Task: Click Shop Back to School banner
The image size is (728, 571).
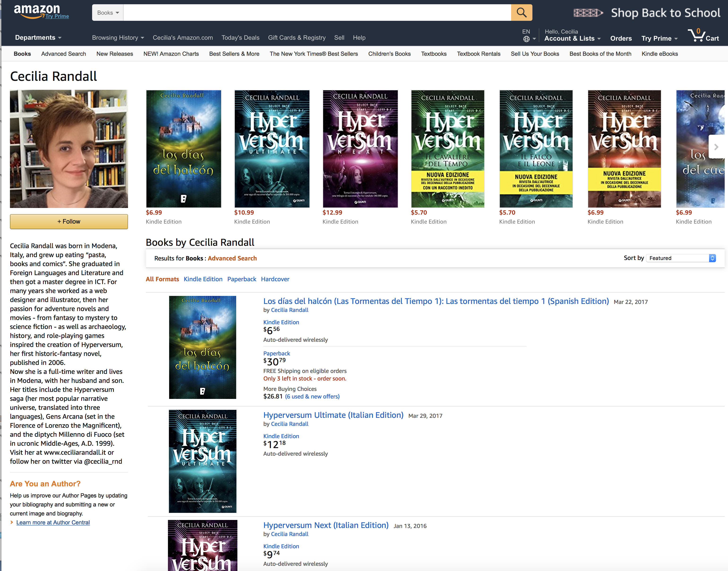Action: tap(647, 13)
